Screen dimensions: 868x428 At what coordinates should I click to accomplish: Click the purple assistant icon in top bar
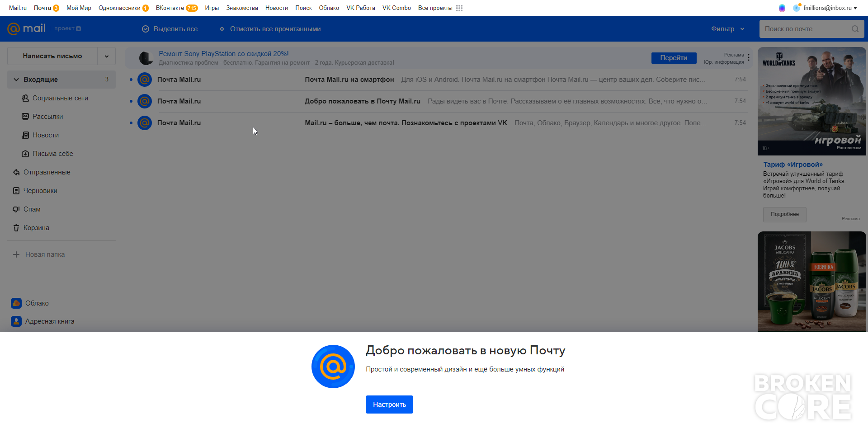[782, 8]
